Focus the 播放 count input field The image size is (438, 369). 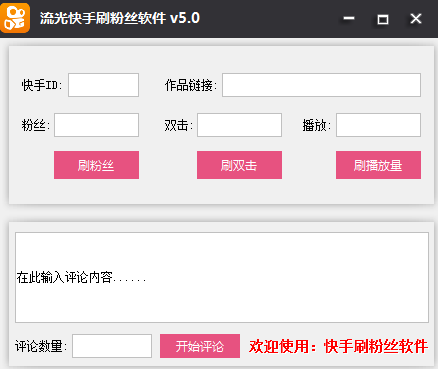[378, 125]
